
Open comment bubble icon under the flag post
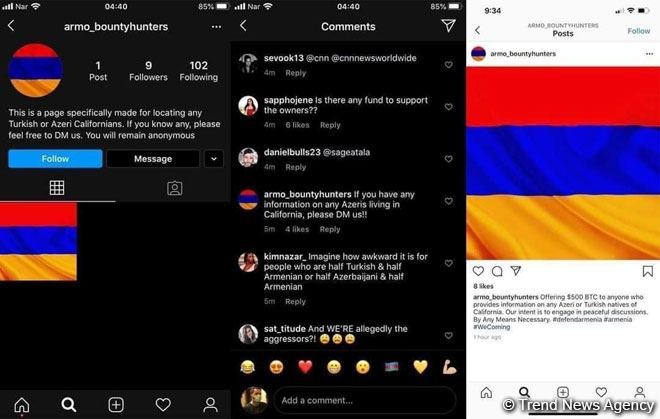click(497, 271)
